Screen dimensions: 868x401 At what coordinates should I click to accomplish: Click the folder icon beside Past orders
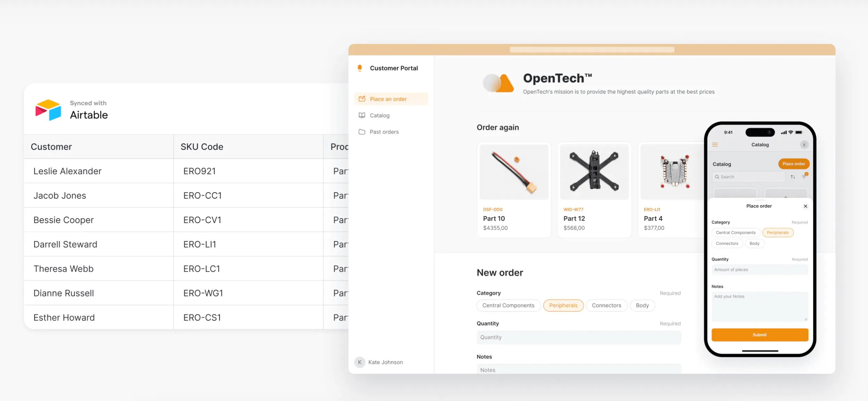pyautogui.click(x=362, y=132)
